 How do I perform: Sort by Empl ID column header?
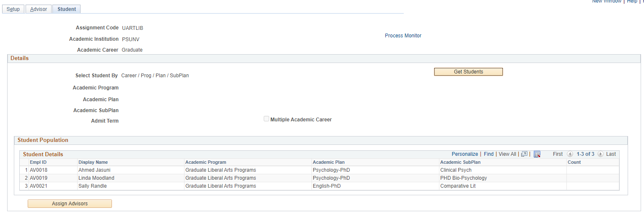pyautogui.click(x=38, y=162)
